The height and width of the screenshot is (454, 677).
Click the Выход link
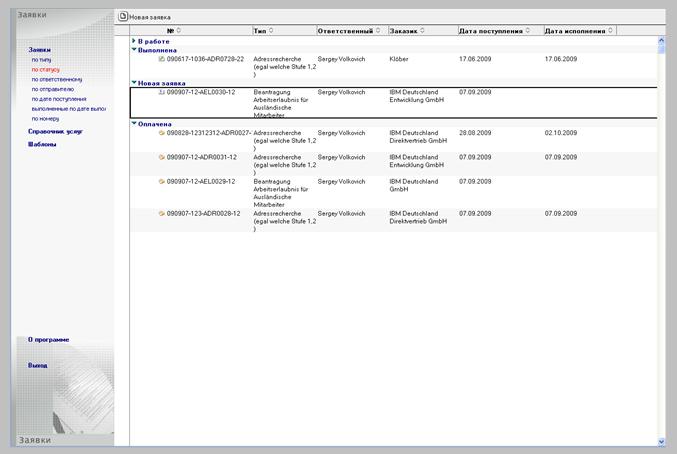pos(38,366)
